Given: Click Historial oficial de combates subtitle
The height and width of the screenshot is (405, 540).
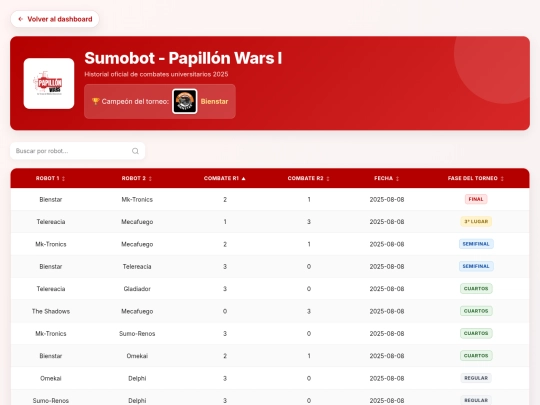Looking at the screenshot, I should [156, 74].
